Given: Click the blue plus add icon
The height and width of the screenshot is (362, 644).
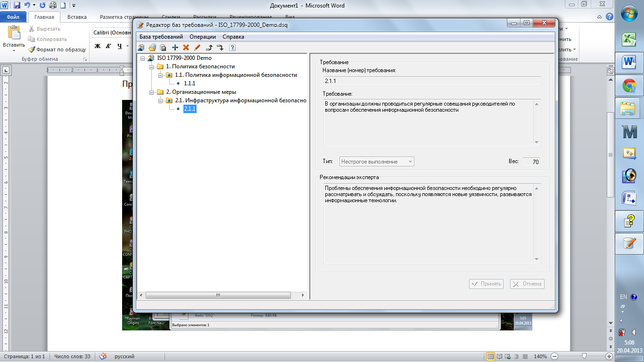Looking at the screenshot, I should click(x=175, y=47).
